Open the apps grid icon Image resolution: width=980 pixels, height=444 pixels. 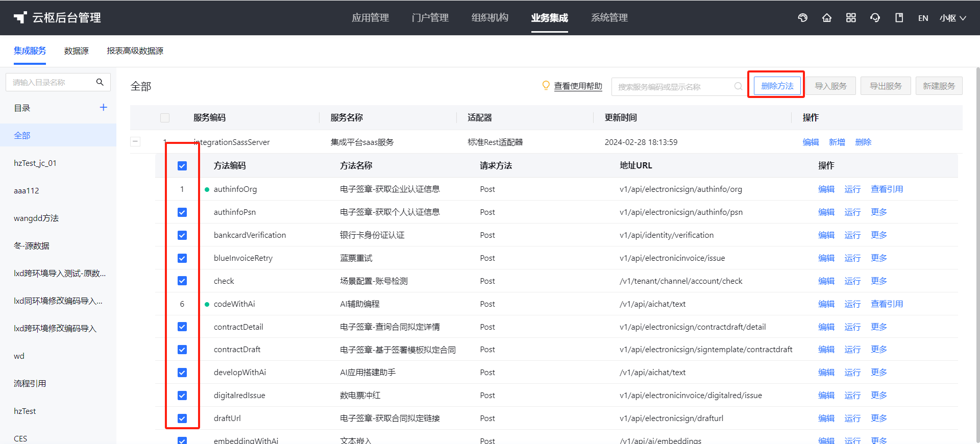[x=851, y=18]
